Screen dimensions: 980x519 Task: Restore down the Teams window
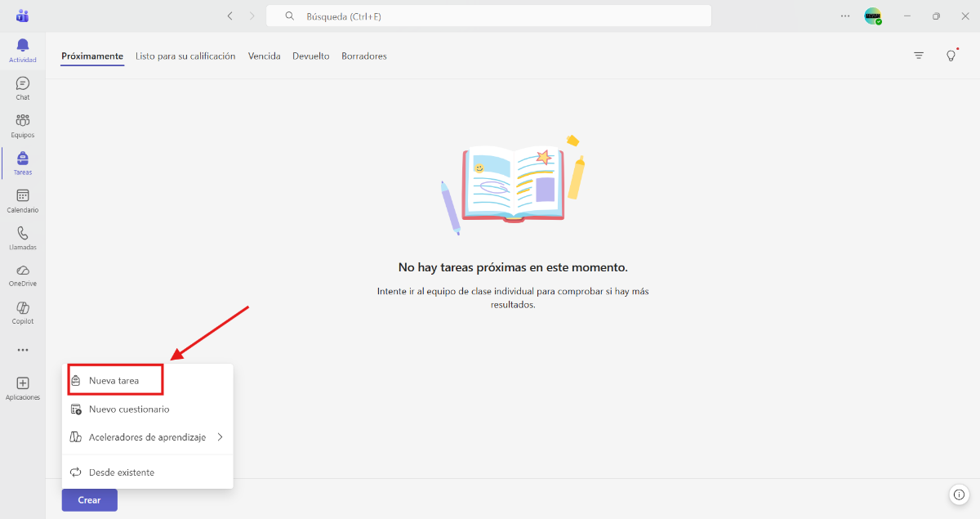(x=936, y=16)
